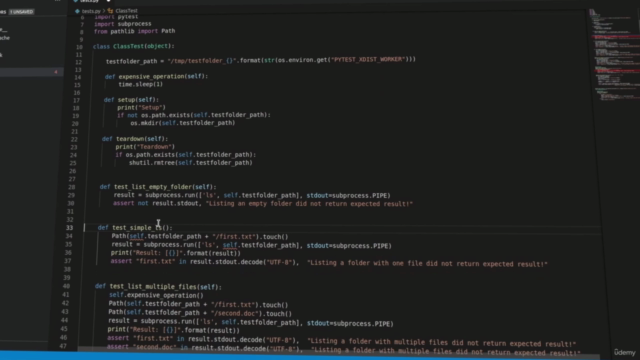This screenshot has height=360, width=640.
Task: Click 'shutil.rmtree(self.testfolder_path)' line
Action: tap(191, 162)
